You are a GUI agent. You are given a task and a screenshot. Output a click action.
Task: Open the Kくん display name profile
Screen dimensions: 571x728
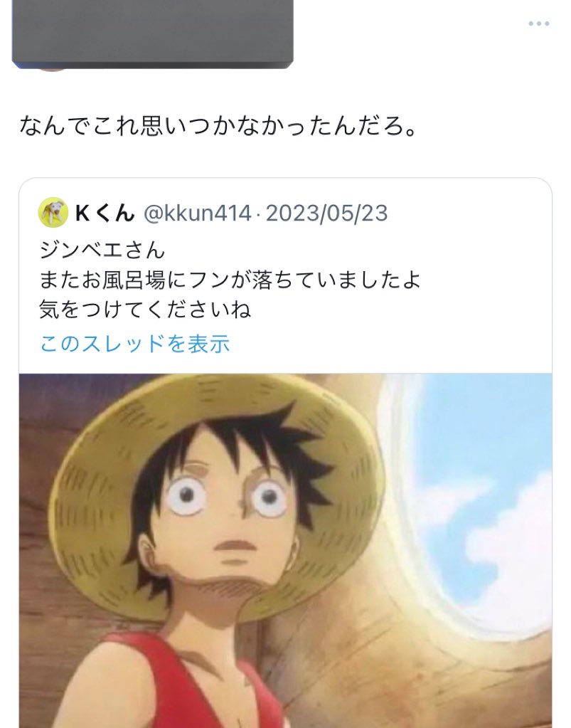(x=105, y=213)
